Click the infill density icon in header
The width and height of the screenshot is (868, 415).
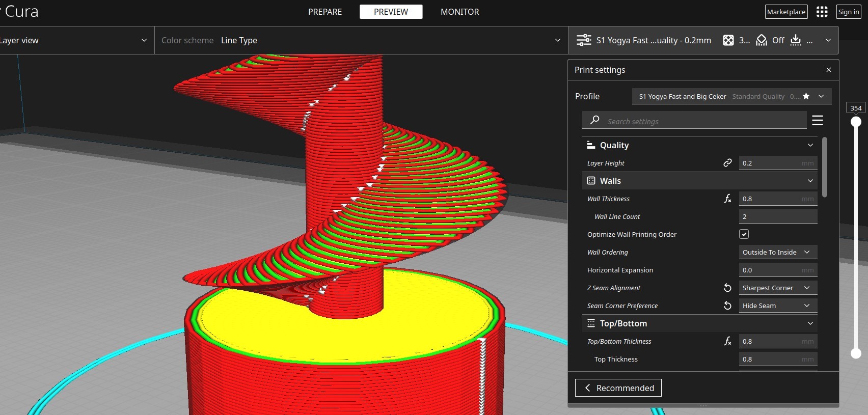[728, 40]
